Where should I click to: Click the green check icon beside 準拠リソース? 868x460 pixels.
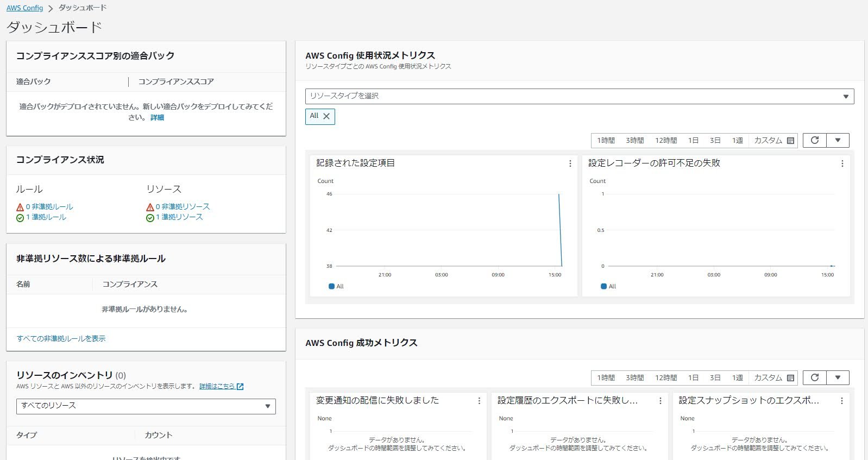pos(150,218)
